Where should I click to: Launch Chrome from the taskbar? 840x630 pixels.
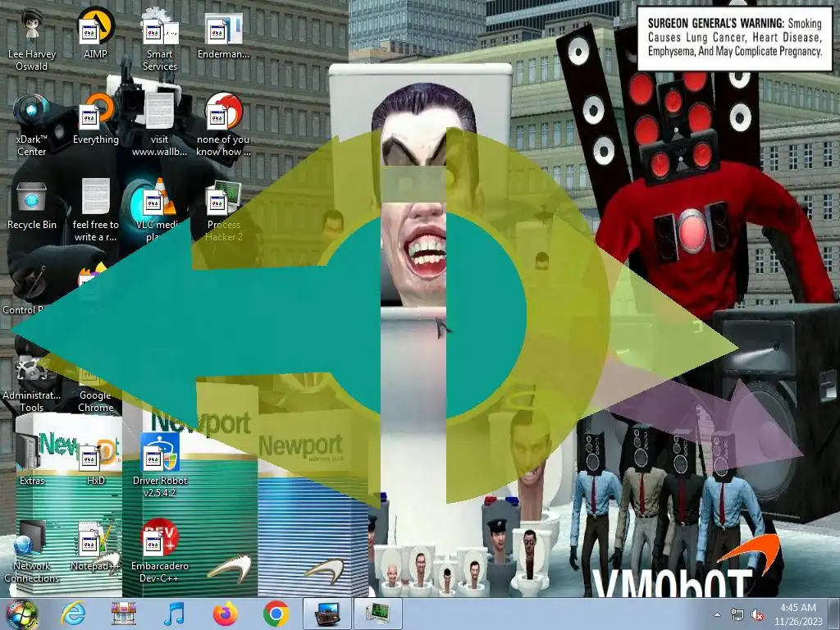click(276, 614)
